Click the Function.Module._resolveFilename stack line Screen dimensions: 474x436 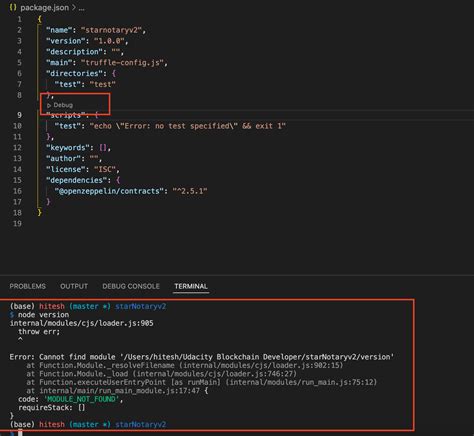point(185,365)
